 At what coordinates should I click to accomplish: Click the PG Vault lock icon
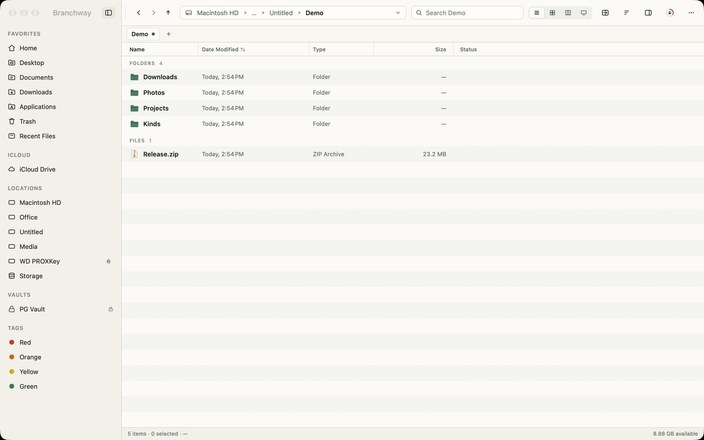pos(110,309)
